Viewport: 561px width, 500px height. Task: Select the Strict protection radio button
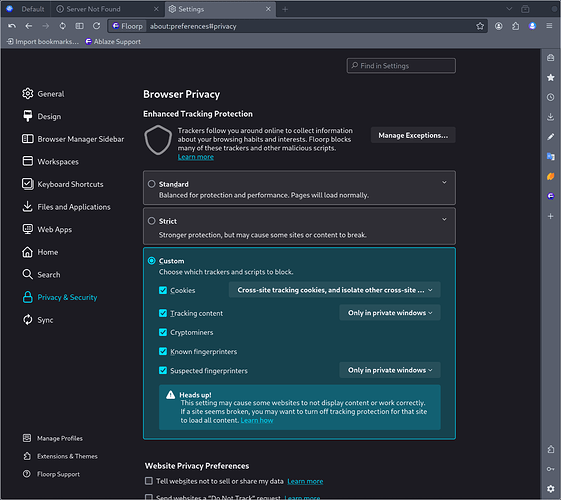point(151,221)
